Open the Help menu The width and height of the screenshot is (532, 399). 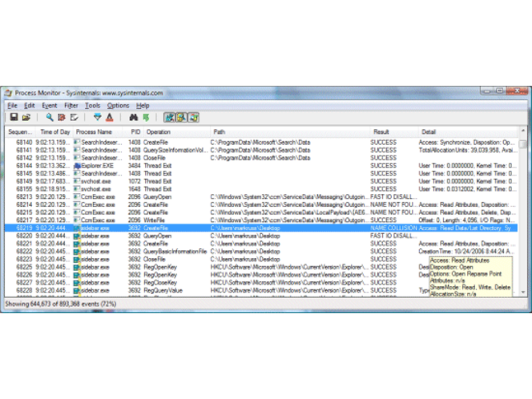click(143, 106)
